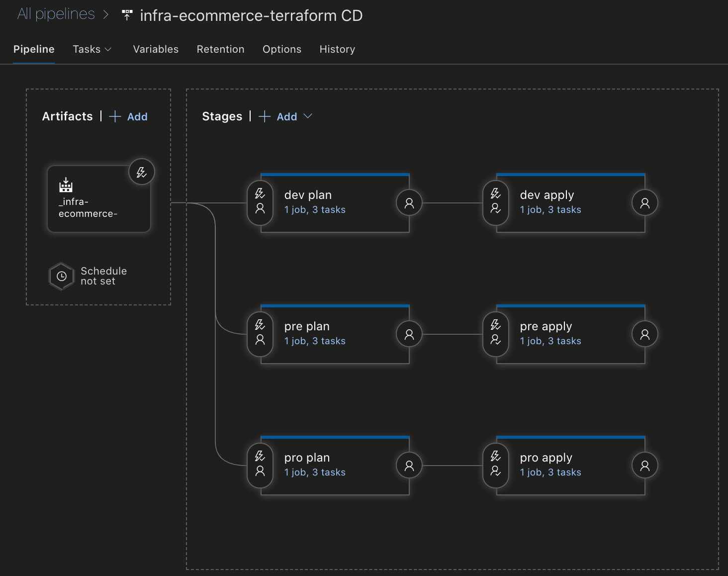Screen dimensions: 728x576
Task: Expand the Tasks tab dropdown
Action: [x=92, y=49]
